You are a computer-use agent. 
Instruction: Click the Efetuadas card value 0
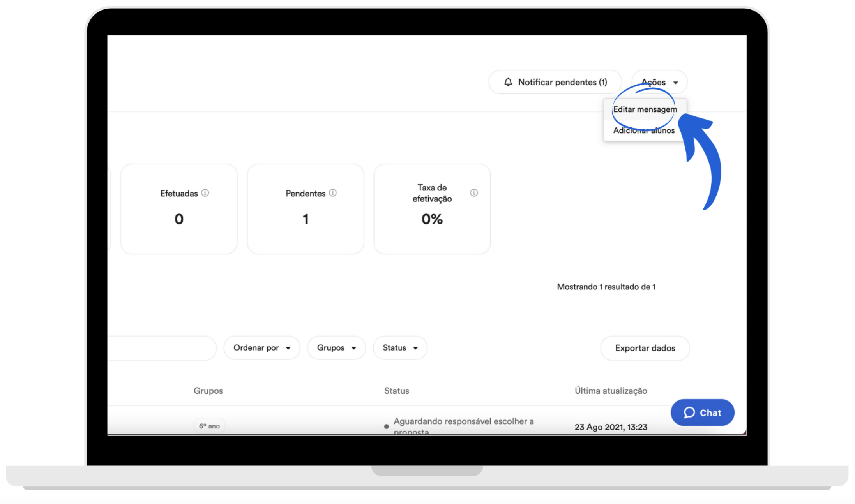click(x=179, y=219)
